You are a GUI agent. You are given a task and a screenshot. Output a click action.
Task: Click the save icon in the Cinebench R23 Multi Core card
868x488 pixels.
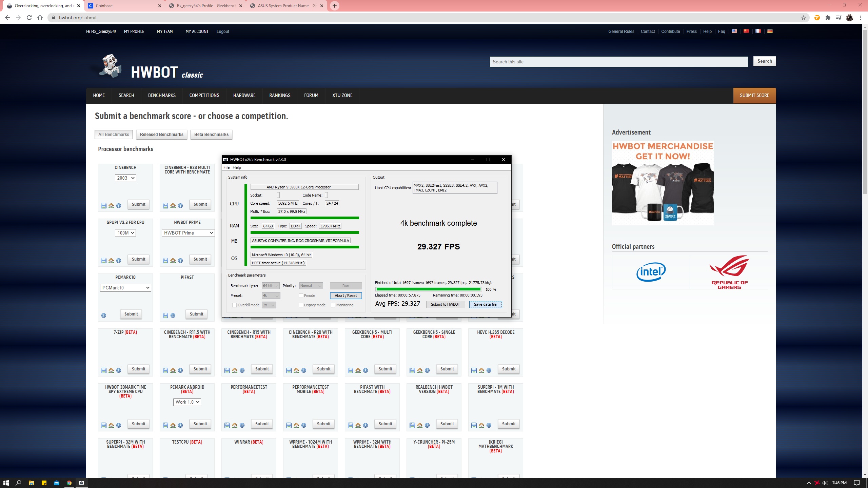[165, 206]
